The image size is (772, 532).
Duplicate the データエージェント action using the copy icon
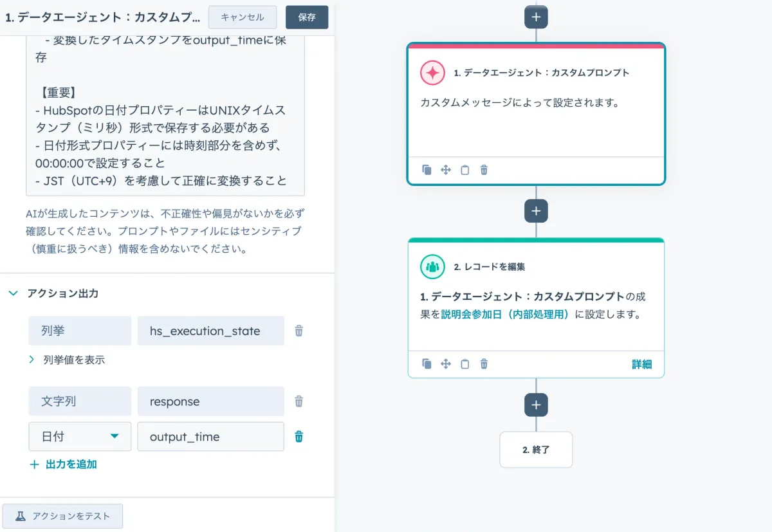coord(427,170)
